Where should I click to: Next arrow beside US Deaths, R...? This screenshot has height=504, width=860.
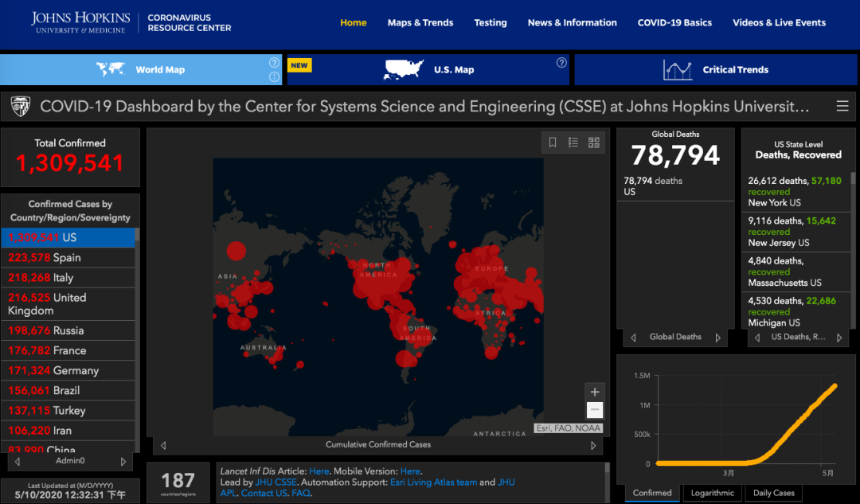click(x=839, y=338)
